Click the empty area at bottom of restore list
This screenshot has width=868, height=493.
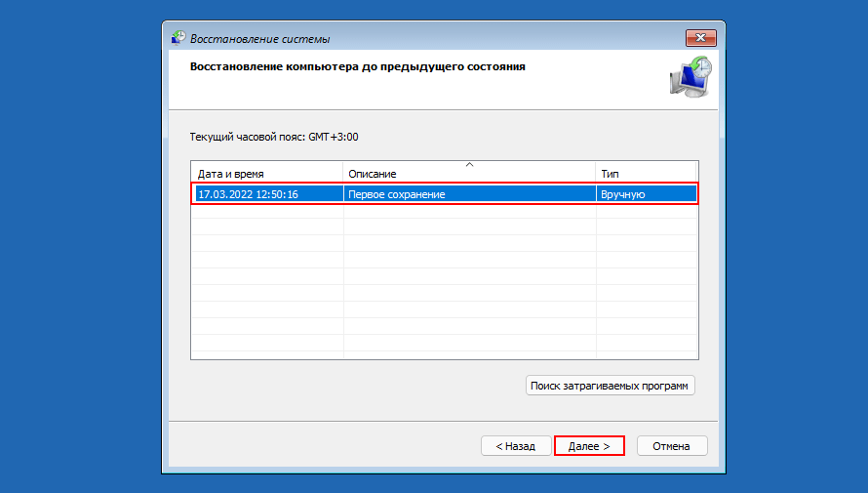[x=444, y=347]
